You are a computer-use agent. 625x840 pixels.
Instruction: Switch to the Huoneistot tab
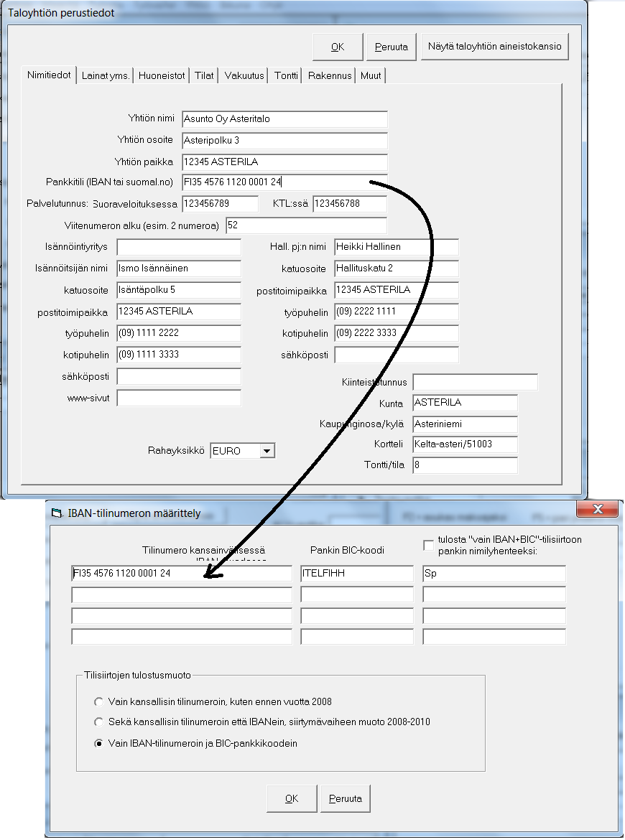pyautogui.click(x=162, y=76)
